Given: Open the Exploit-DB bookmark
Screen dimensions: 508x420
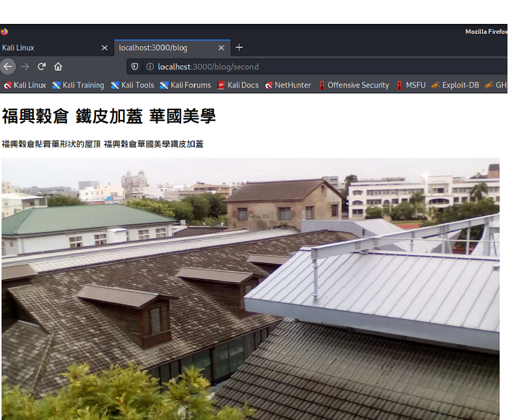Looking at the screenshot, I should point(455,85).
